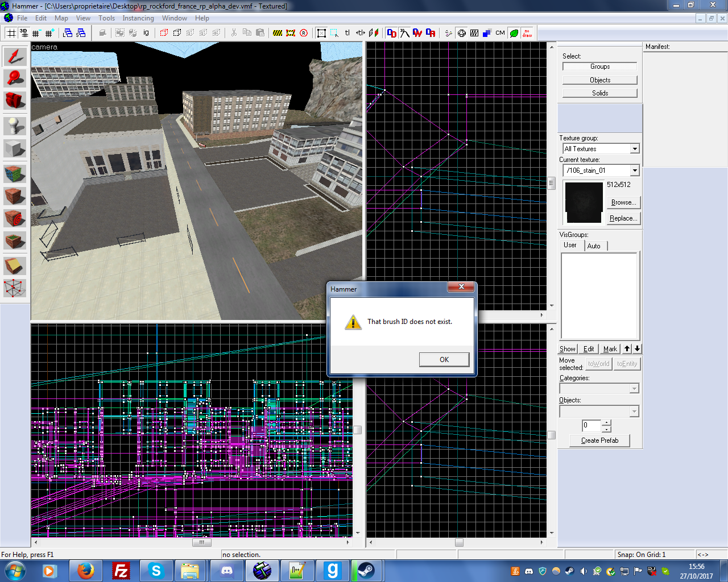Viewport: 728px width, 582px height.
Task: Click the top-right viewport vertical scrollbar thumb
Action: (551, 183)
